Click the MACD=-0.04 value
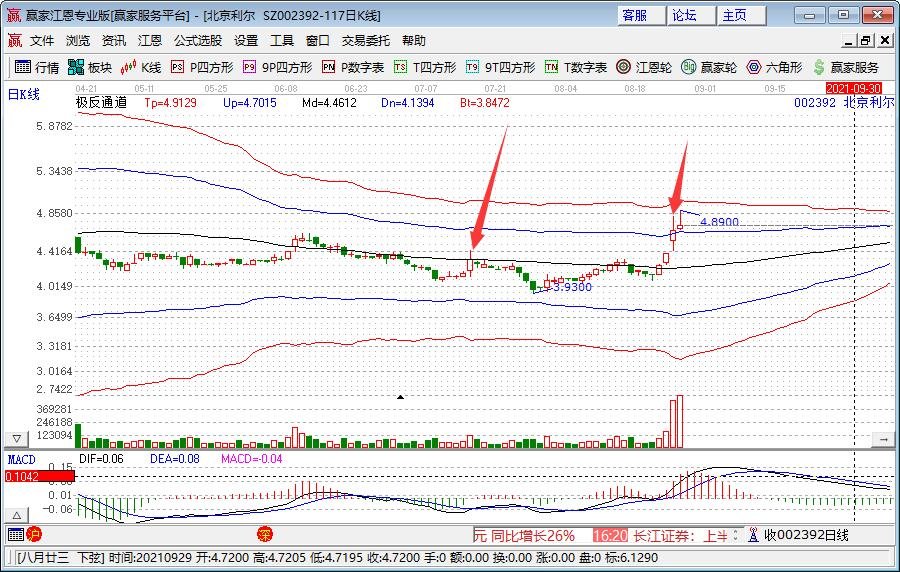 pyautogui.click(x=251, y=458)
